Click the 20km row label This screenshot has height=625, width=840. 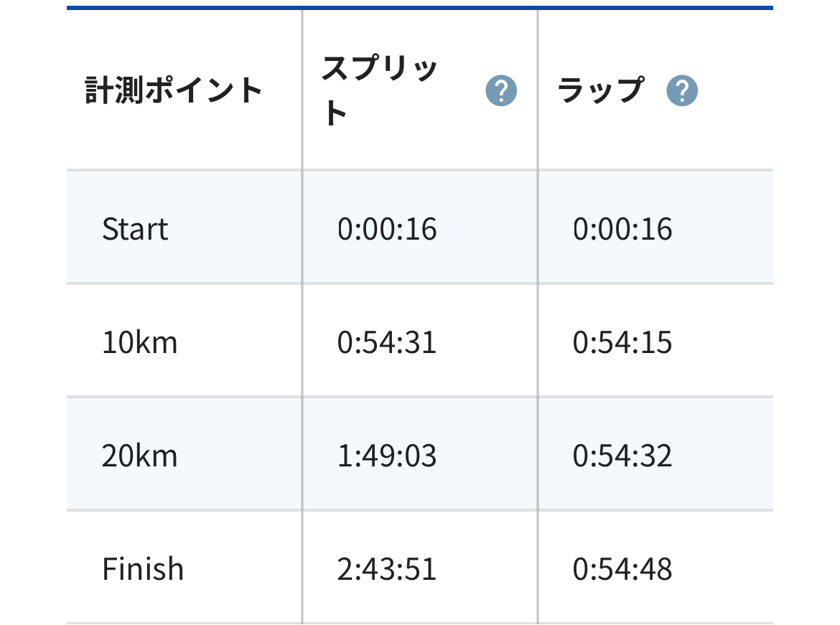139,456
